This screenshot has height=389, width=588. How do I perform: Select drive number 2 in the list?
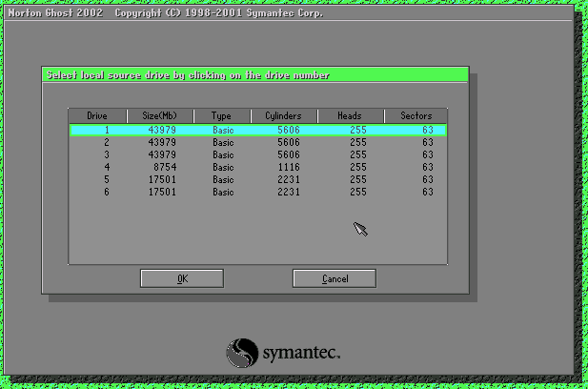[x=258, y=143]
